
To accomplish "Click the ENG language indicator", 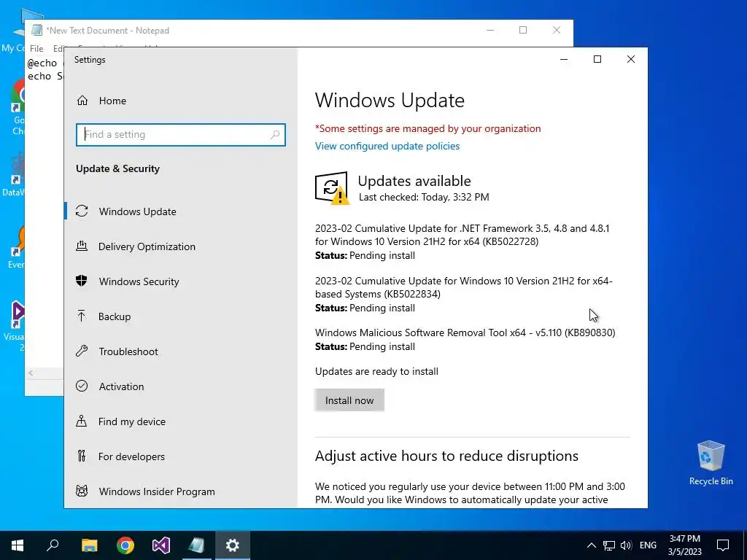I will click(648, 545).
